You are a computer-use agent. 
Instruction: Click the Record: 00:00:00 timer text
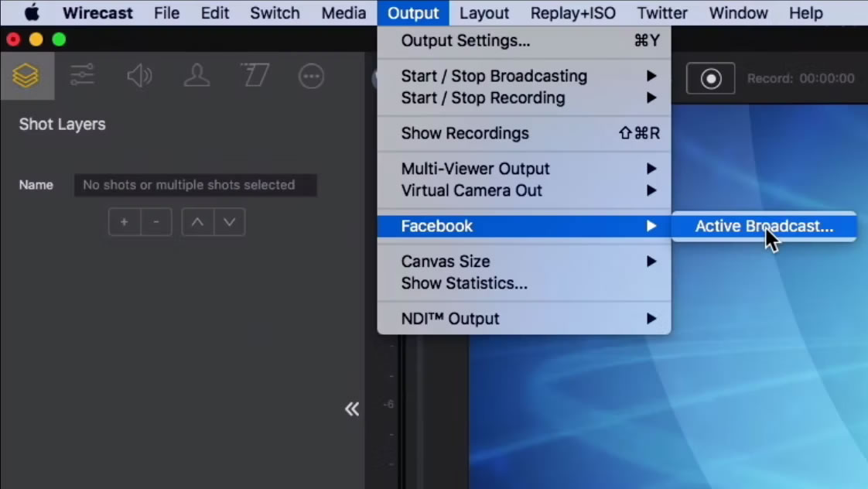click(x=801, y=79)
